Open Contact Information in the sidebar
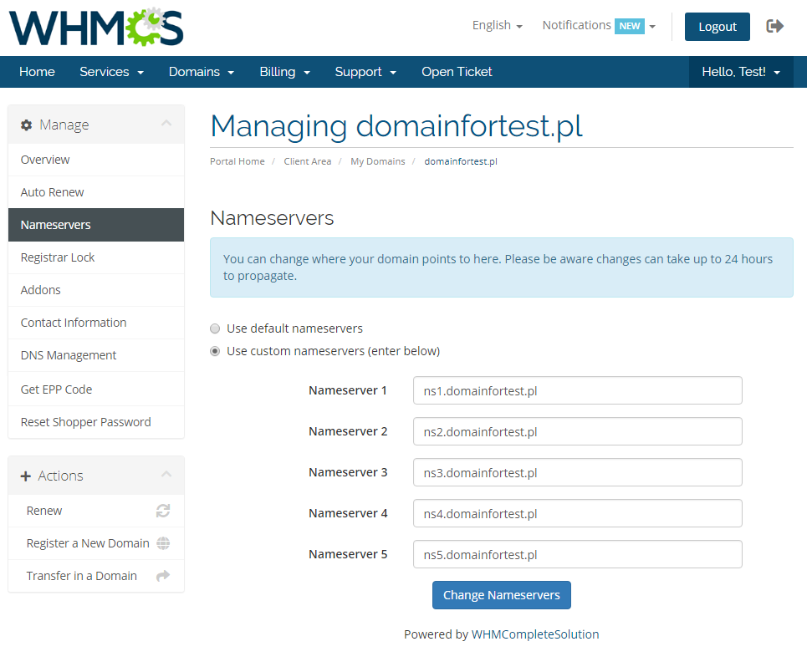 96,323
